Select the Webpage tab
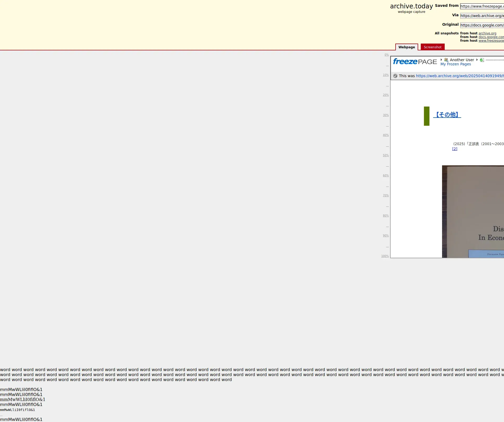Screen dimensions: 504x422 [406, 47]
